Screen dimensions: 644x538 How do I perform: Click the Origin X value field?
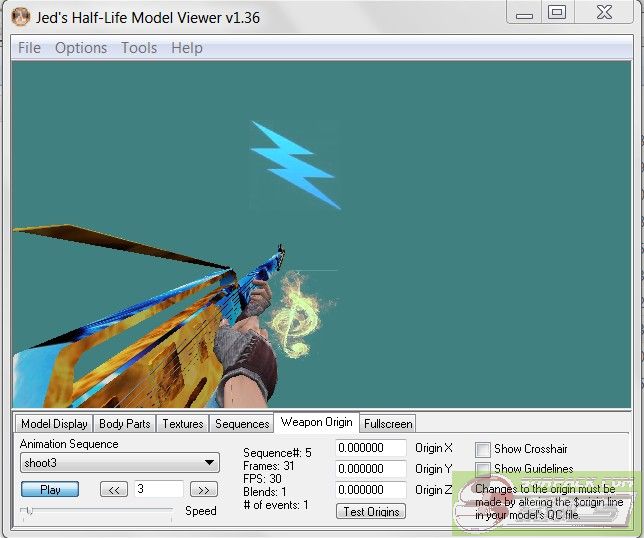coord(370,448)
